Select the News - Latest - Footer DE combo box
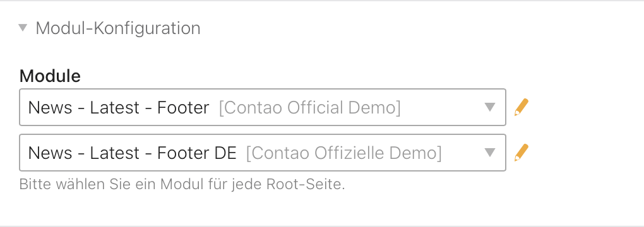Viewport: 644px width, 227px height. [263, 153]
